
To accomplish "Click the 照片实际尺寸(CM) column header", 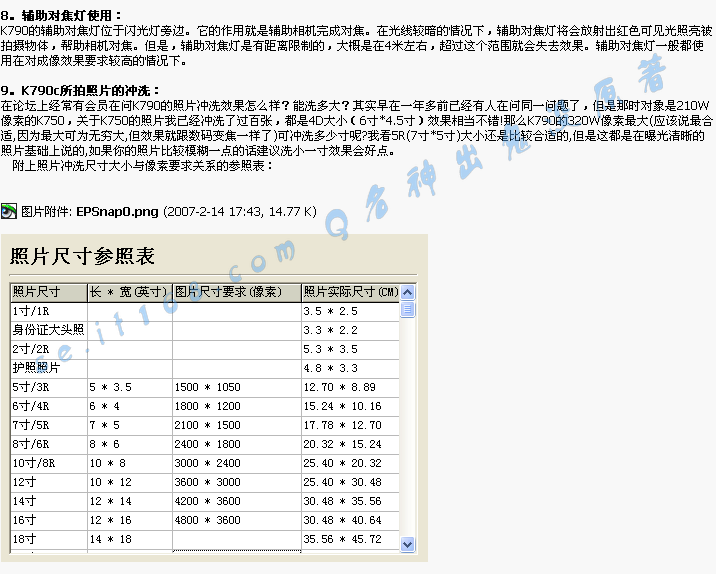I will pos(350,292).
